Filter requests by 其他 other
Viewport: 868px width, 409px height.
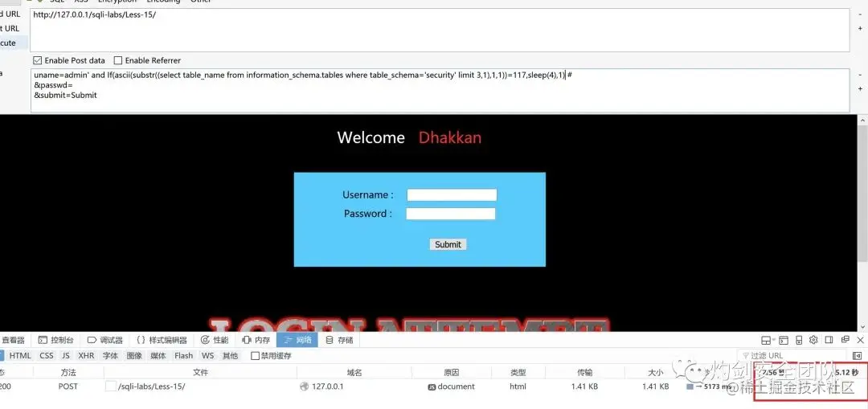[x=230, y=356]
